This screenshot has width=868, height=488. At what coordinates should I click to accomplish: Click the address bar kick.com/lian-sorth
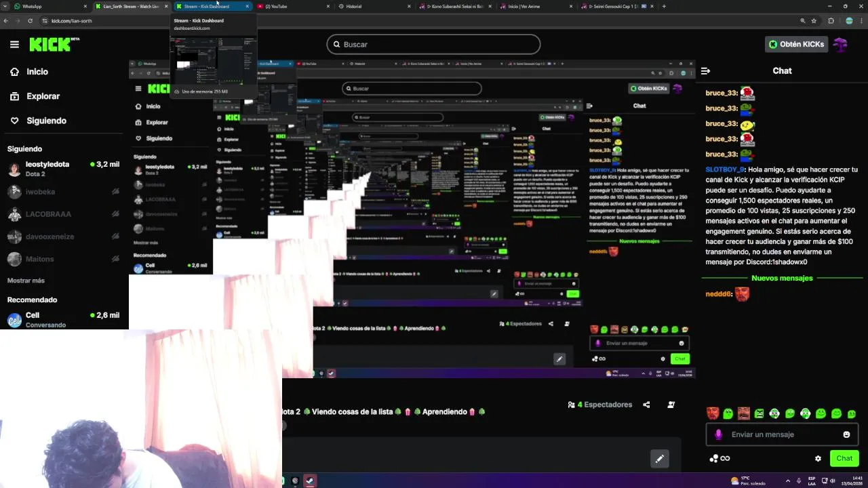click(x=71, y=20)
